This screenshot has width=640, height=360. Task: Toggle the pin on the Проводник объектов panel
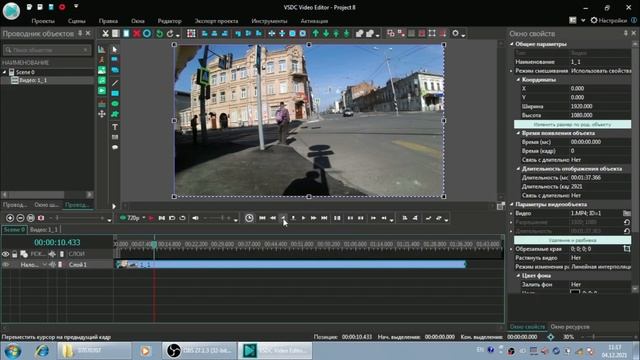point(80,33)
